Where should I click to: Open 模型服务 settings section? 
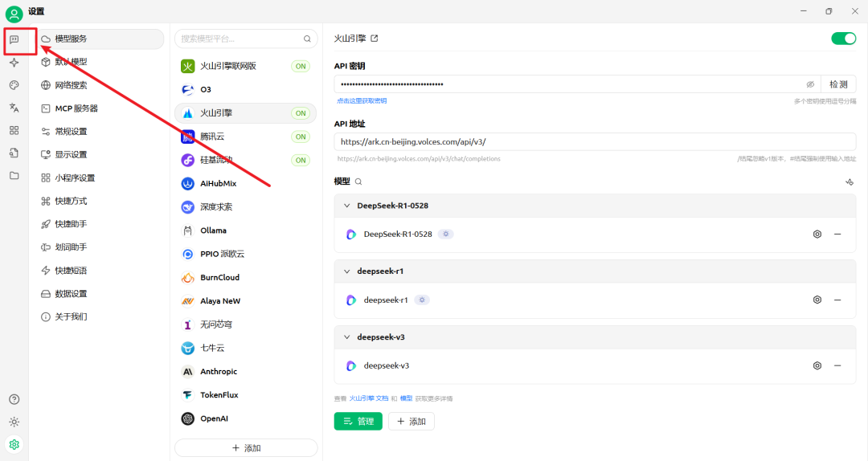click(x=100, y=39)
